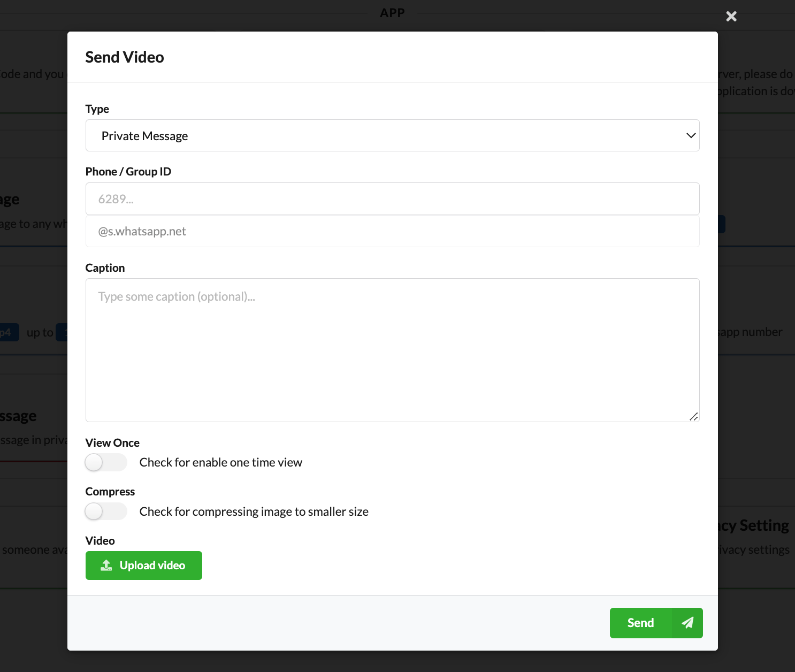Click the 'Caption' field label
This screenshot has width=795, height=672.
point(105,268)
